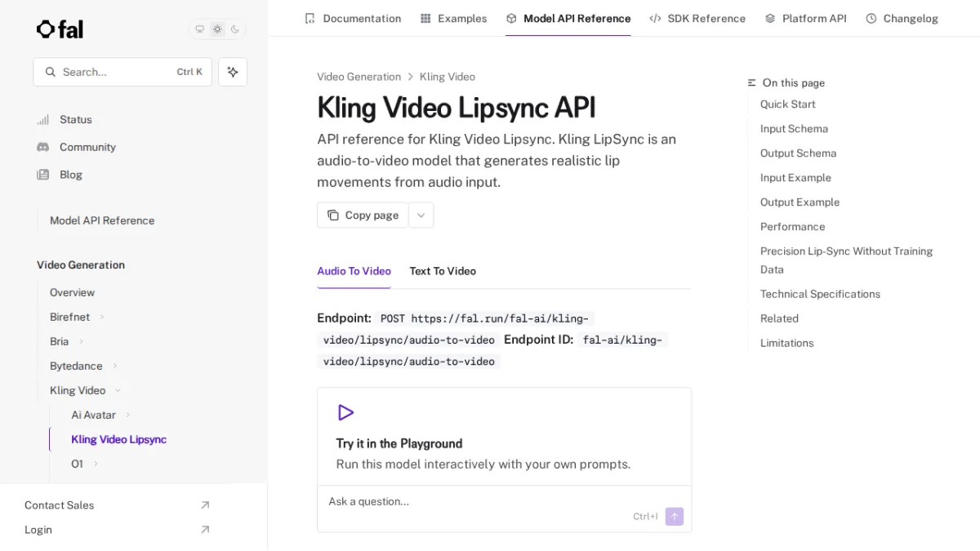Select the Text To Video tab

[x=443, y=271]
